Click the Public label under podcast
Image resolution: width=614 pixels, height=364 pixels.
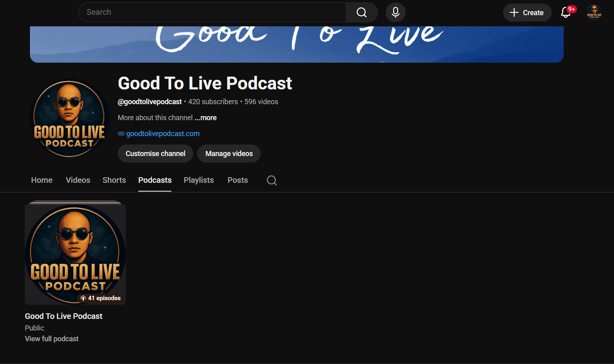click(34, 328)
